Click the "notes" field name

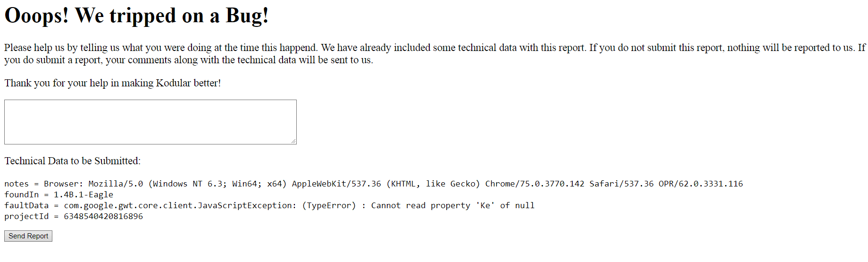[17, 184]
